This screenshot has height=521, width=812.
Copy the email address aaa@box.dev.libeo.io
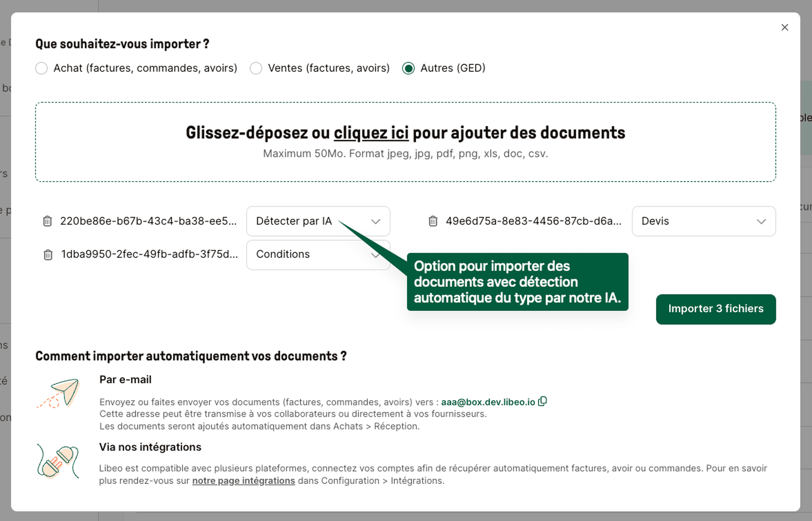tap(543, 401)
